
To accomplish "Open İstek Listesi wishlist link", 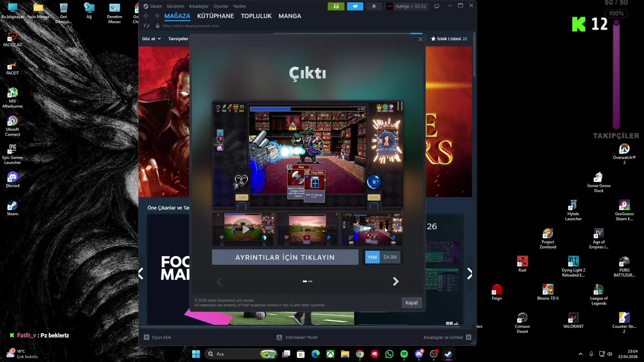I will tap(448, 39).
